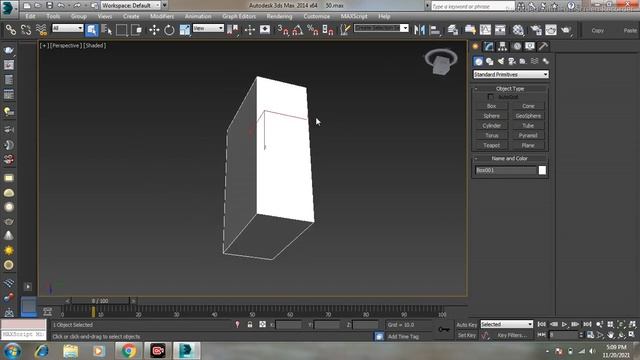
Task: Open the Modifiers menu
Action: (162, 16)
